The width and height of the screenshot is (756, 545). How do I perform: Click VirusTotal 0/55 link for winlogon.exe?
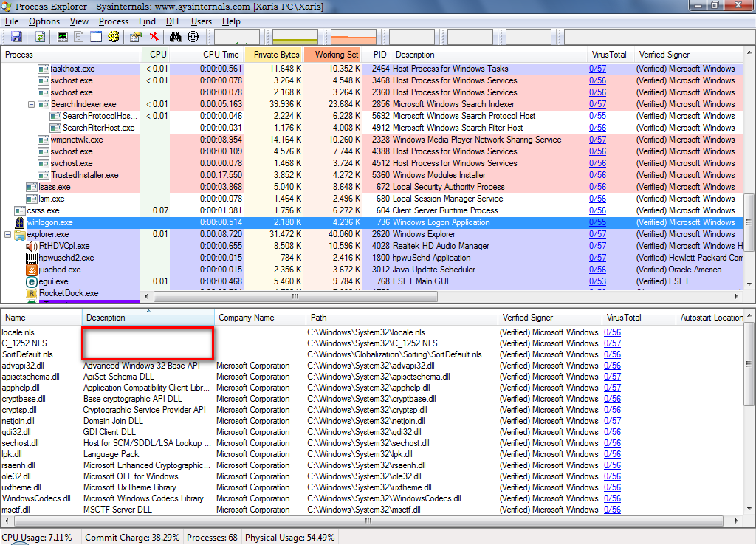click(x=597, y=222)
